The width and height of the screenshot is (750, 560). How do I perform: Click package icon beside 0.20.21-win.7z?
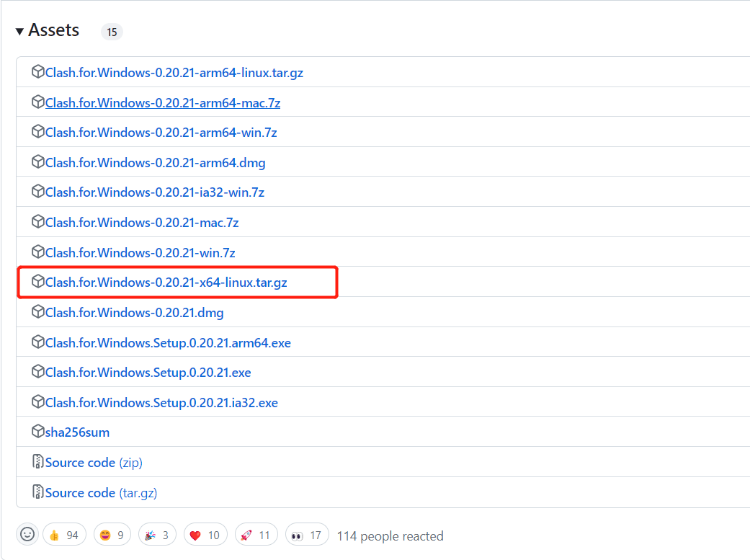(37, 252)
